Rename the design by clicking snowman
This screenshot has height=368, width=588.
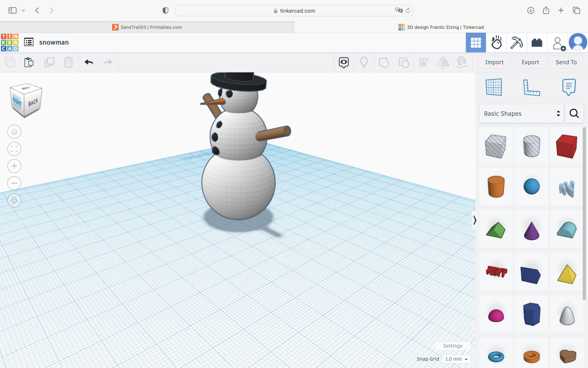[x=54, y=42]
